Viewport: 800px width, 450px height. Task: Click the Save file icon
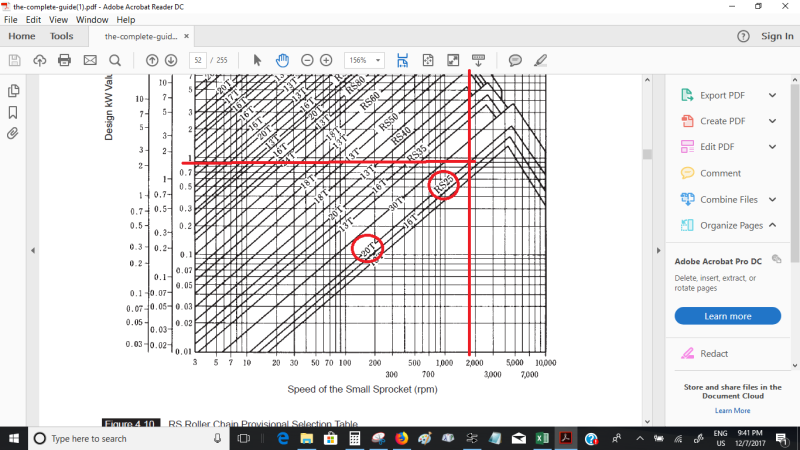point(14,60)
